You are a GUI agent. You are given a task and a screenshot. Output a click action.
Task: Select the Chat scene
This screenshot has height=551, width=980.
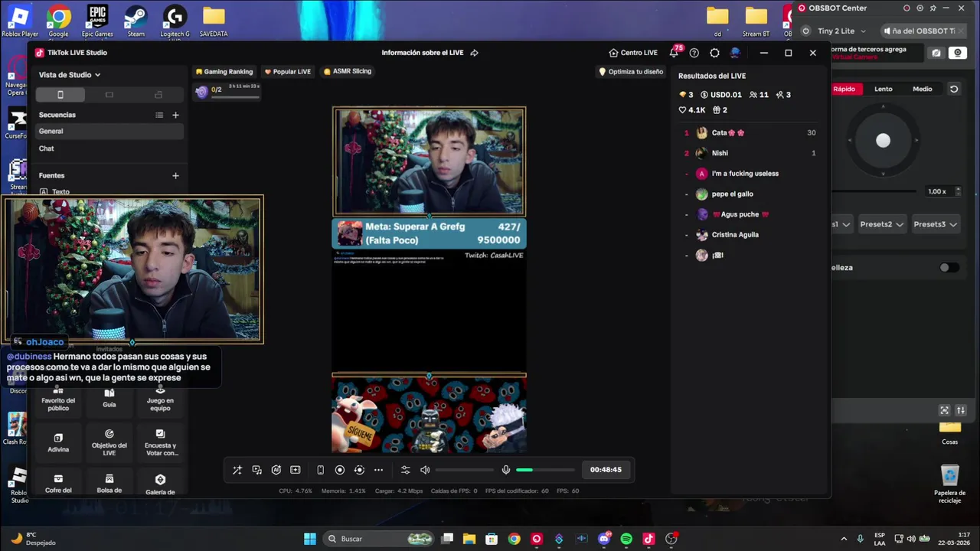[109, 148]
